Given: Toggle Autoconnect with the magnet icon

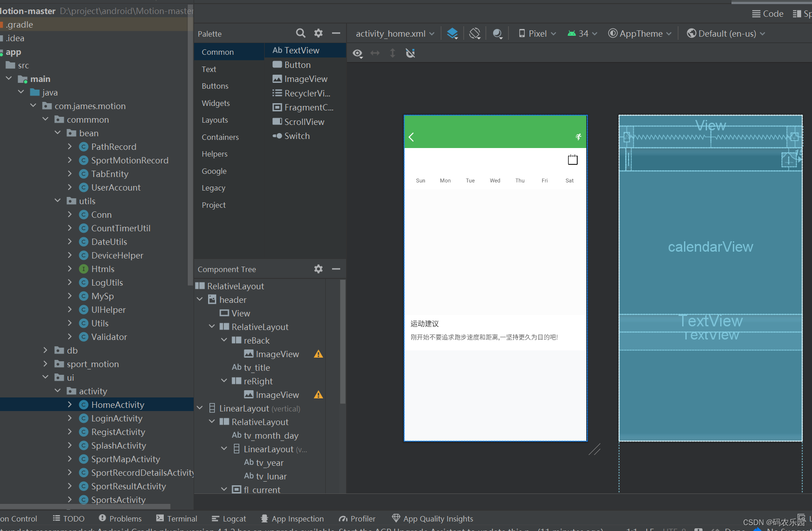Looking at the screenshot, I should tap(410, 53).
